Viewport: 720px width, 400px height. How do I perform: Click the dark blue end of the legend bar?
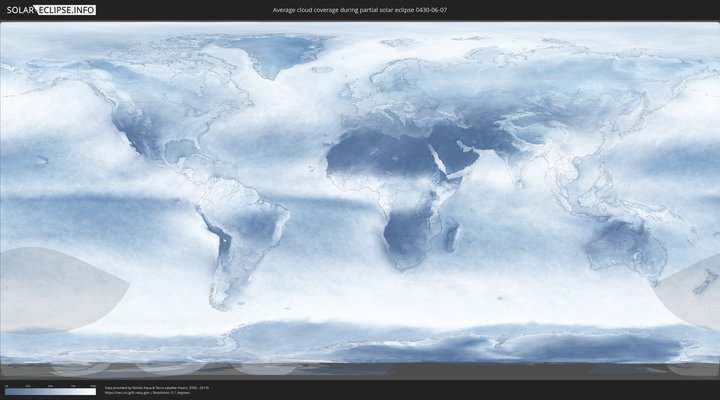8,391
